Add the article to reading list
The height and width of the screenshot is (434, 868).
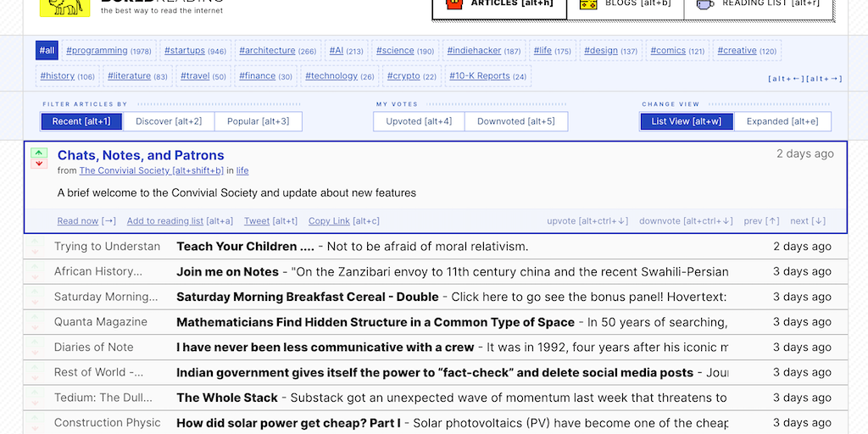165,221
